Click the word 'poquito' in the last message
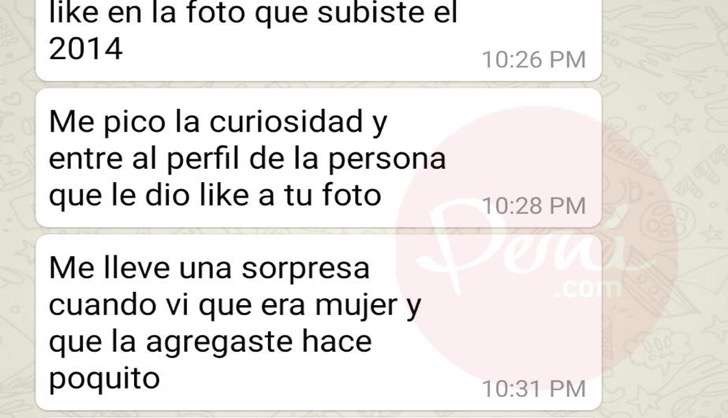728x418 pixels. (x=104, y=380)
